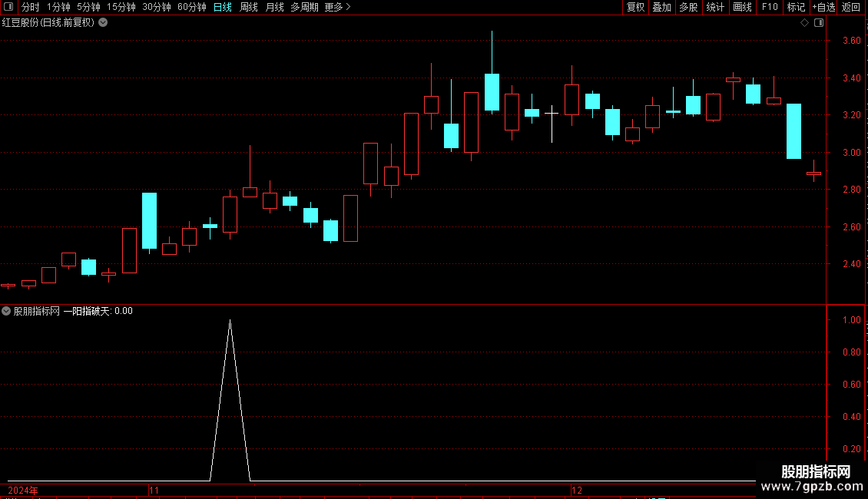This screenshot has height=499, width=868.
Task: Add stock with +自选 button
Action: (x=823, y=7)
